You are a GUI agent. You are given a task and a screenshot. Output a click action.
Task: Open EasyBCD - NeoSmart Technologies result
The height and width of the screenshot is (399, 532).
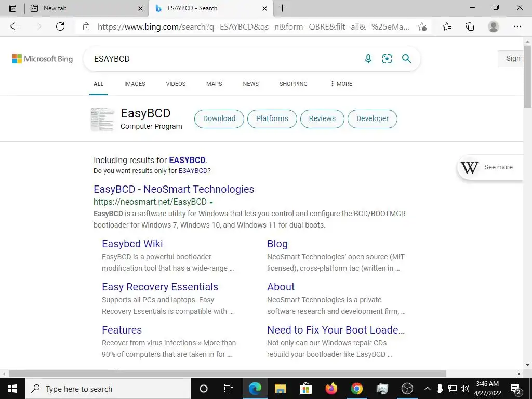click(x=174, y=189)
